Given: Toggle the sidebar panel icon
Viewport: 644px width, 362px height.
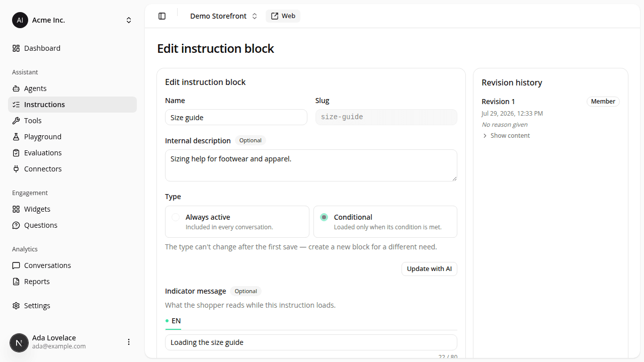Looking at the screenshot, I should (x=162, y=16).
